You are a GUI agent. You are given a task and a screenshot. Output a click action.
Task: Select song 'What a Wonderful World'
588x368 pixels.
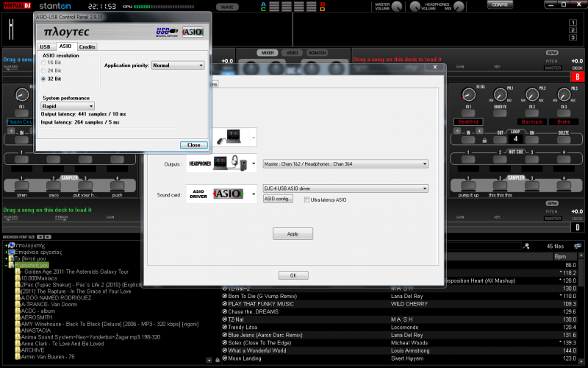point(257,350)
